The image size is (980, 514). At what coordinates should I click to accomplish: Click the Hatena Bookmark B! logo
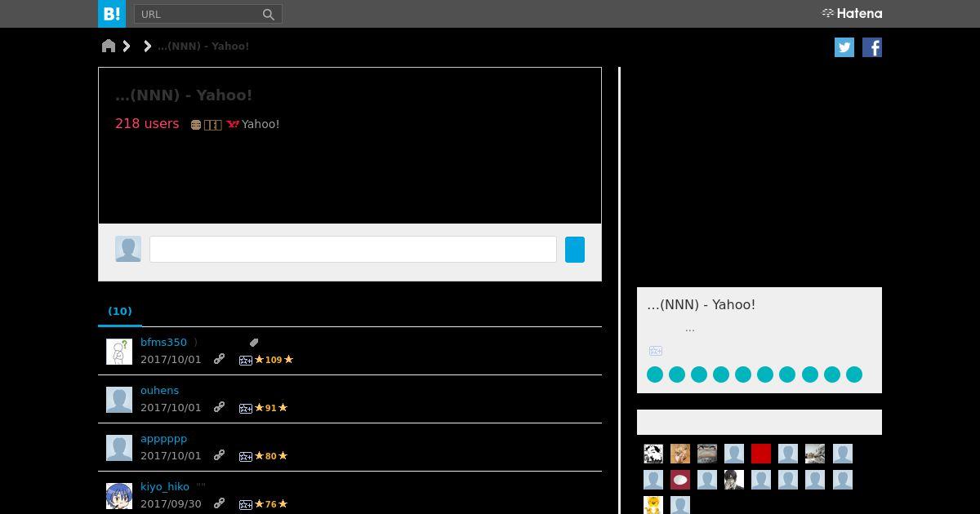click(x=112, y=14)
